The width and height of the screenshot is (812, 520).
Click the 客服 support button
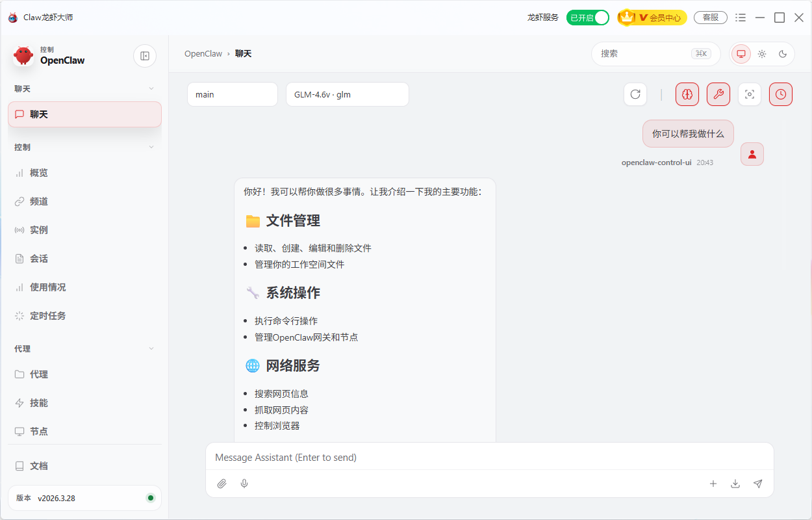(711, 18)
